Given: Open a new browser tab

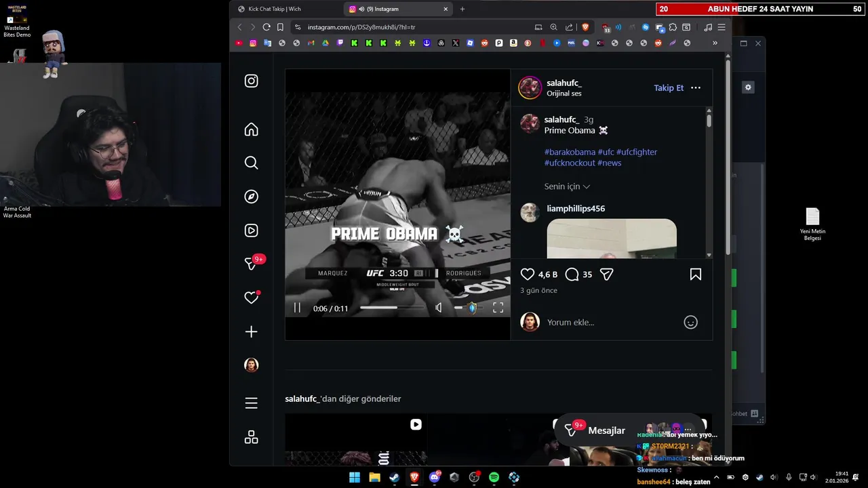Looking at the screenshot, I should 462,9.
